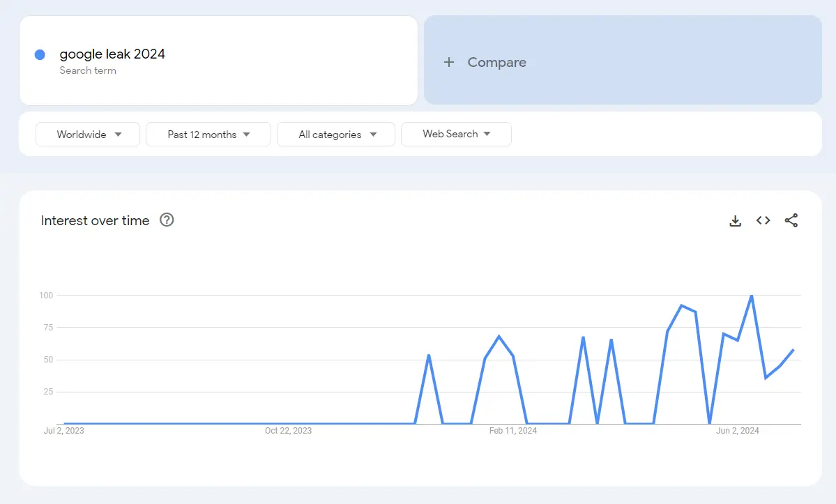
Task: Open the Web Search type dropdown
Action: pyautogui.click(x=457, y=135)
